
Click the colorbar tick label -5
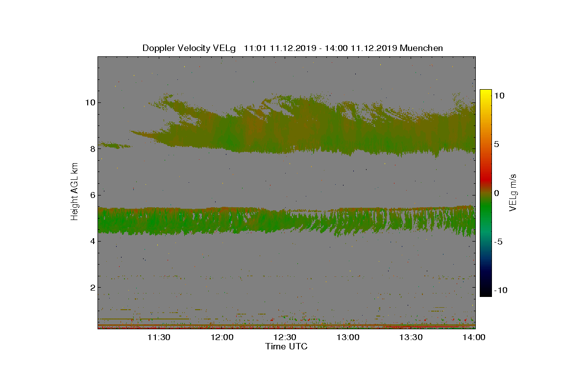(x=498, y=242)
